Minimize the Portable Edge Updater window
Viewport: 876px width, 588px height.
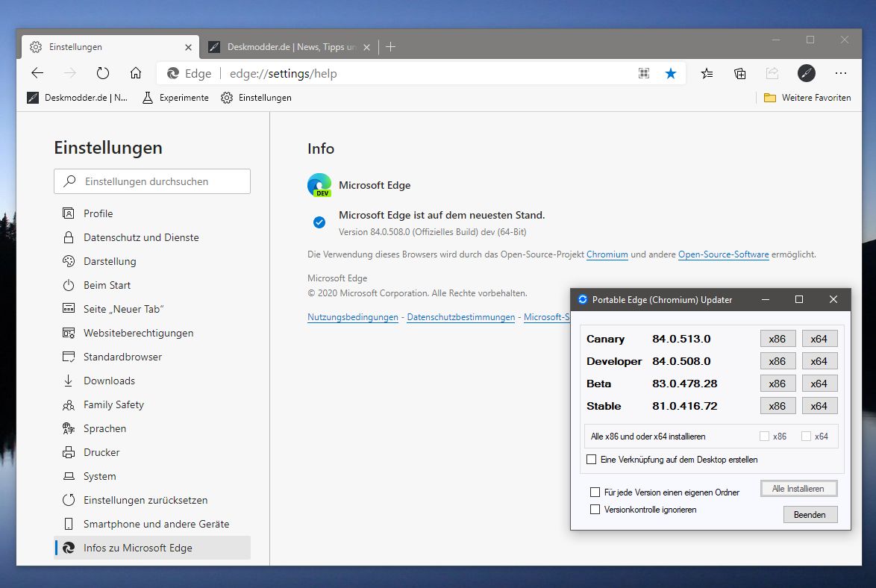tap(766, 299)
